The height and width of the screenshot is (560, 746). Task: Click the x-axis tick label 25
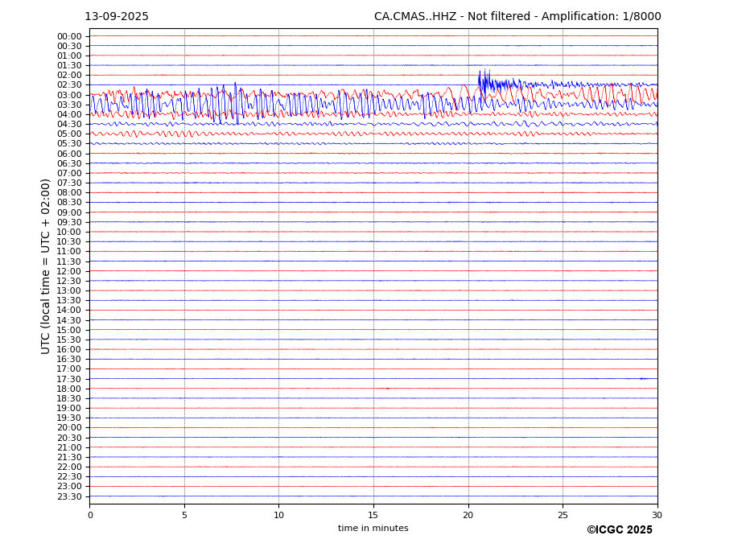point(563,515)
